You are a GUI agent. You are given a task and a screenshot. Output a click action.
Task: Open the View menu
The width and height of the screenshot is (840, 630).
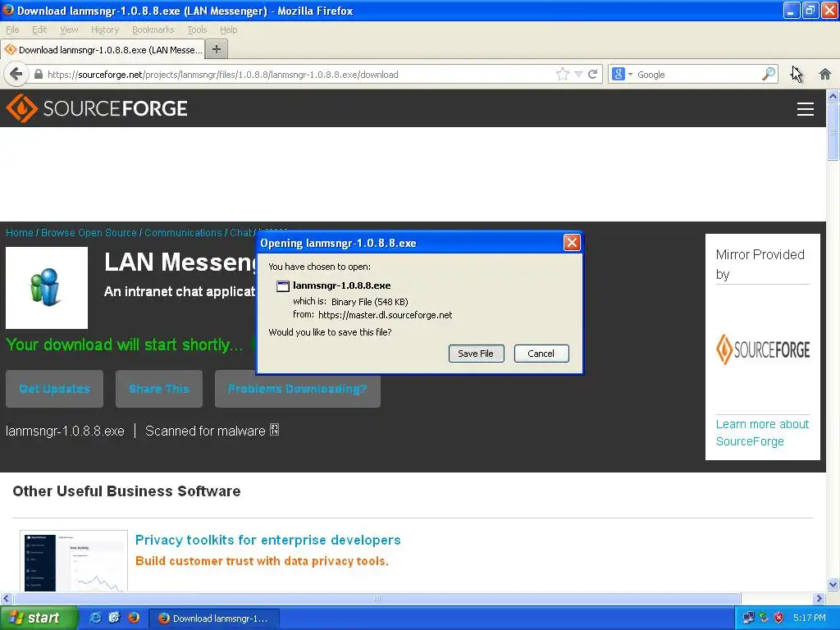tap(69, 30)
